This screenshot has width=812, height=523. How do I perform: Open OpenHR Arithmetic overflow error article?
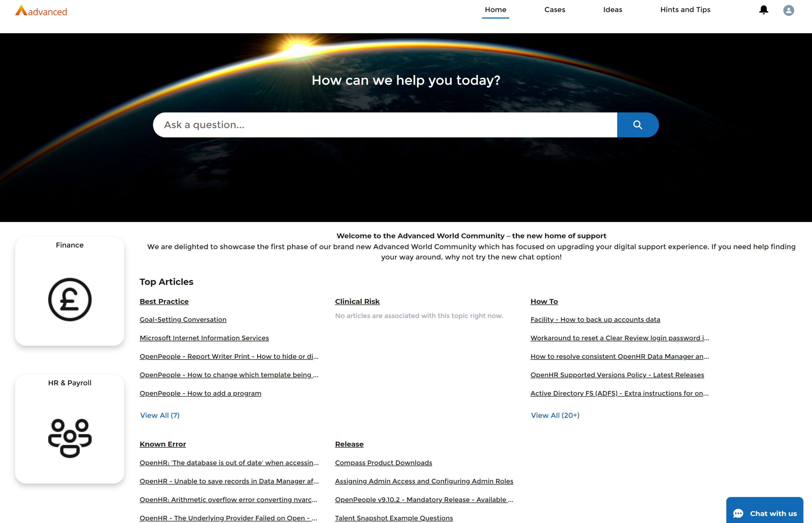click(x=228, y=499)
